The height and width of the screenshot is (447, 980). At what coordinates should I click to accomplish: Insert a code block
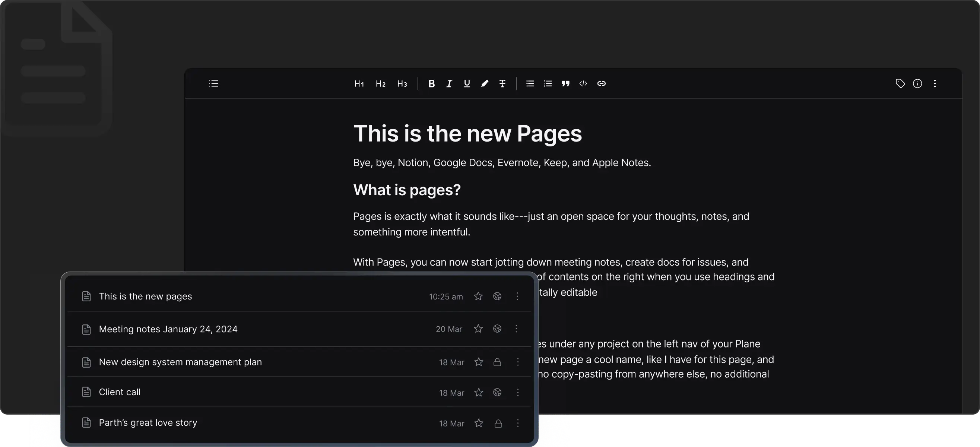tap(583, 84)
